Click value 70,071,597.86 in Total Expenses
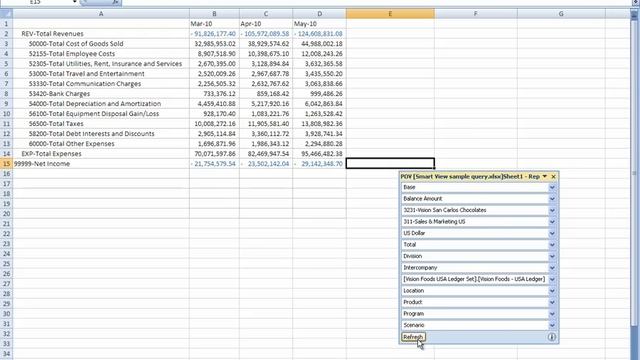This screenshot has height=360, width=640. [214, 154]
